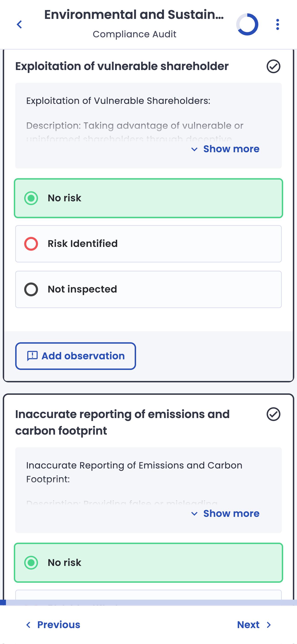
Task: Tap checkmark icon for Inaccurate reporting of emissions
Action: tap(273, 414)
